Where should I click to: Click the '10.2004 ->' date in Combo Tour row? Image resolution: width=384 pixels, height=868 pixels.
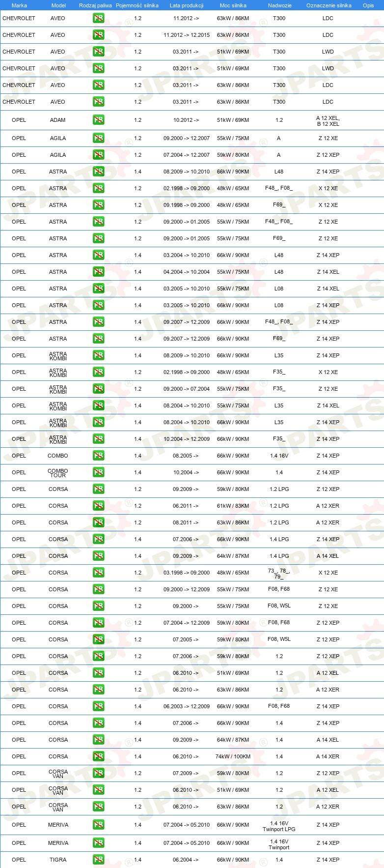(x=186, y=472)
